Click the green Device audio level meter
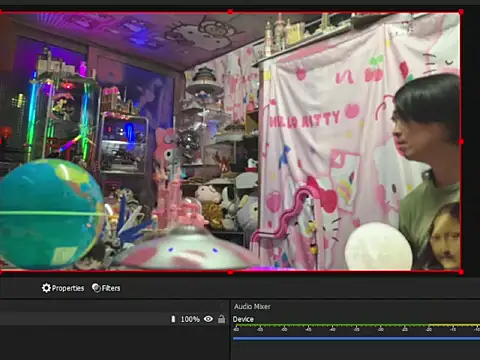Screen dimensions: 480x360 (x=356, y=325)
